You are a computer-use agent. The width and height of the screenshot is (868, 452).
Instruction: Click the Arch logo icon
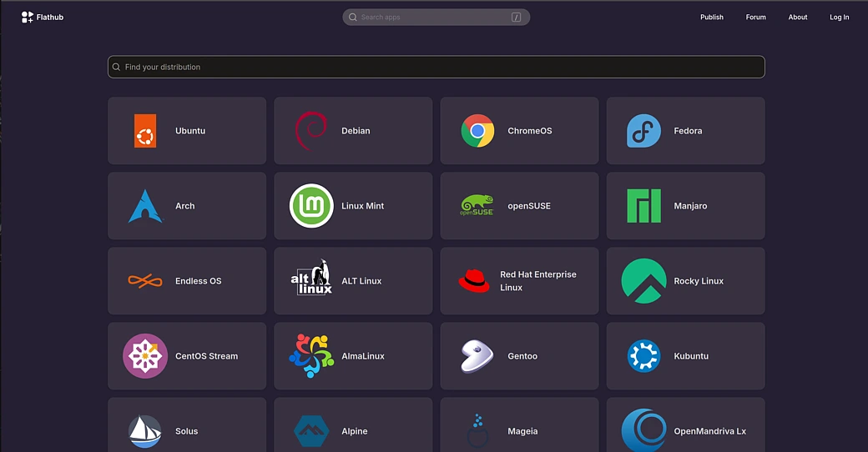145,206
